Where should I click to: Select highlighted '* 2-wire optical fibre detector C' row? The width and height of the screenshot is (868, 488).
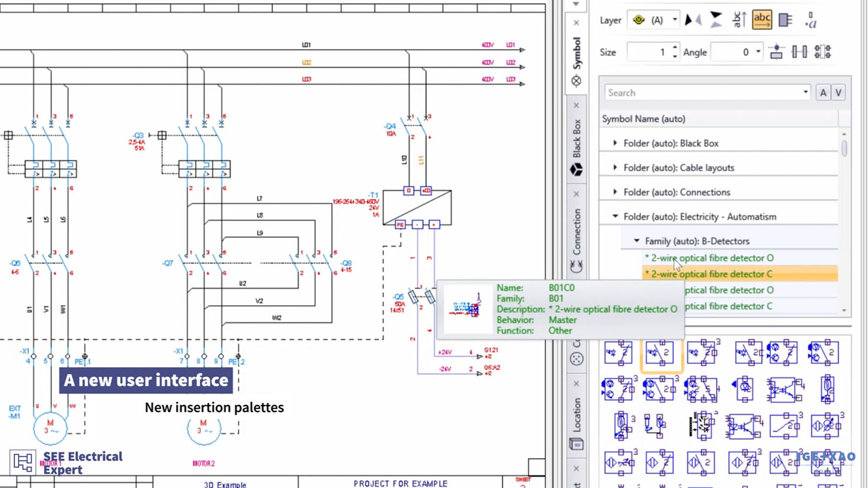[x=740, y=274]
